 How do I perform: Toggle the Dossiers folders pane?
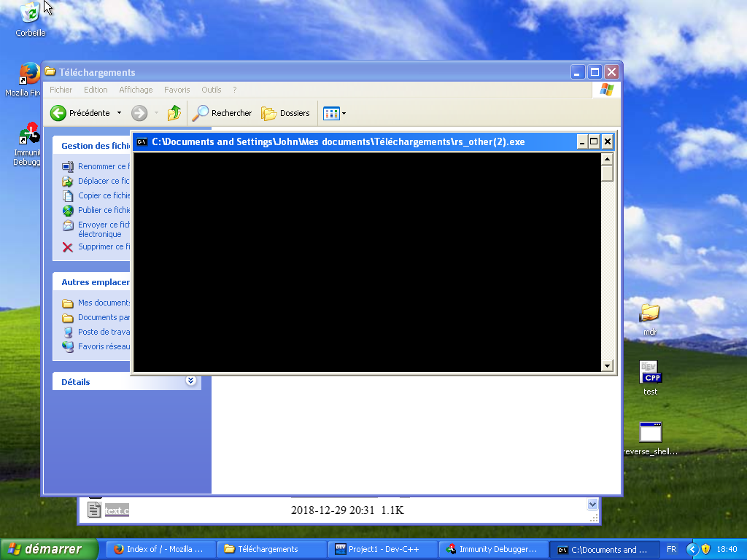click(x=286, y=113)
